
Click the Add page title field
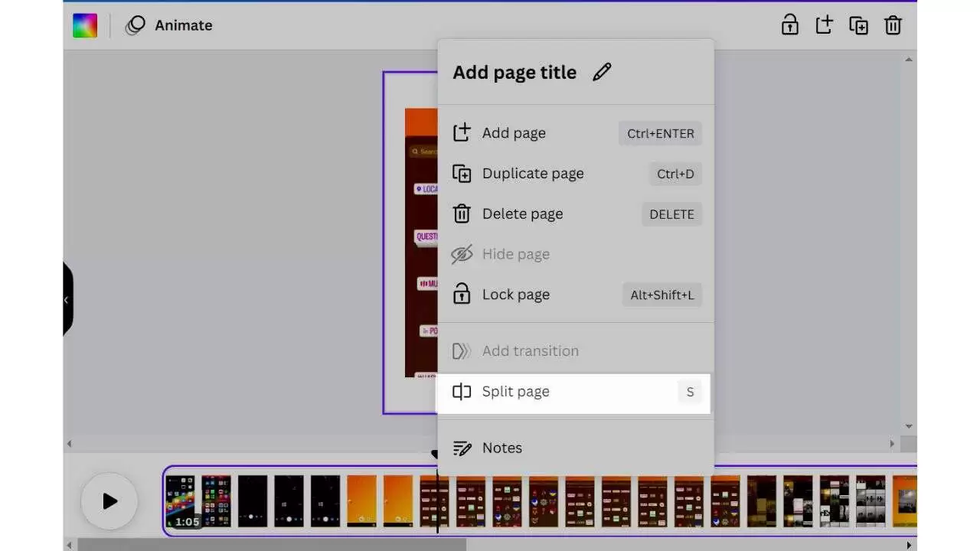(514, 73)
